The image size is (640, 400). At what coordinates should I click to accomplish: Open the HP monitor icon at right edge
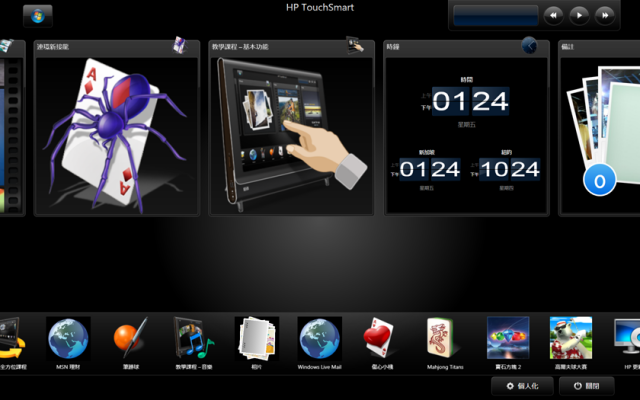(627, 337)
